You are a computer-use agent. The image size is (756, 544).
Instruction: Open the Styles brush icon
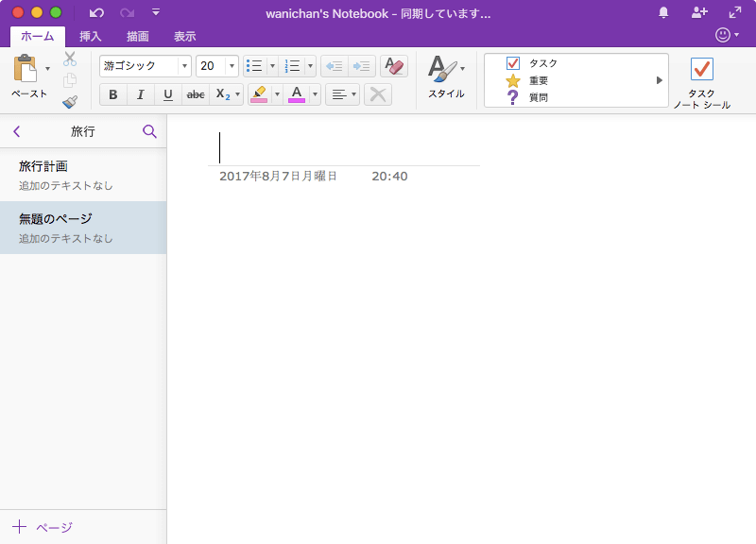click(x=442, y=69)
